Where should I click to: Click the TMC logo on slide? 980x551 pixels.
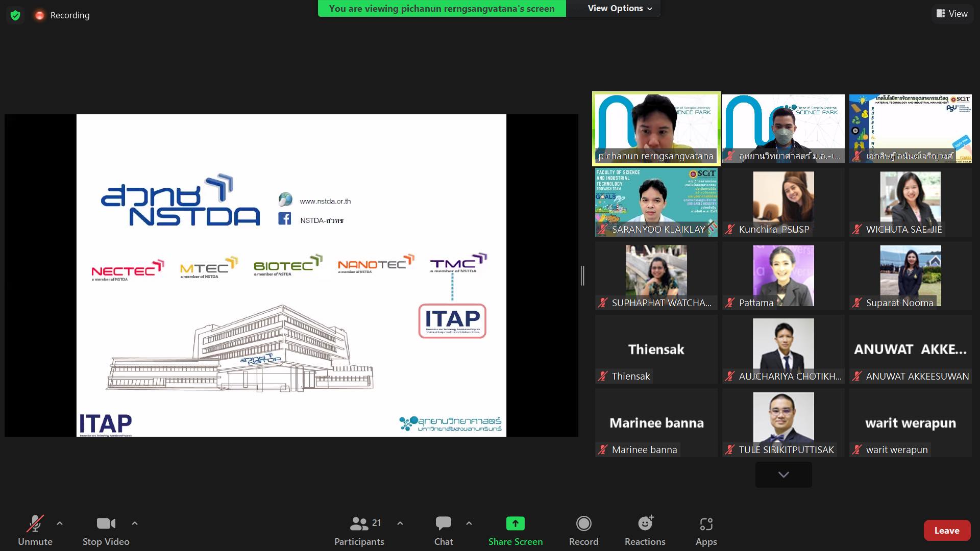[x=458, y=263]
